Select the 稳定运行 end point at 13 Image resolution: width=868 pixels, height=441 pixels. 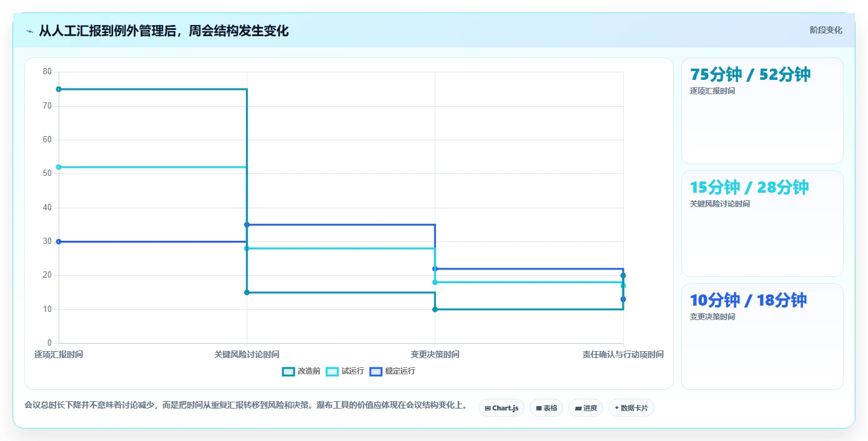click(x=623, y=299)
